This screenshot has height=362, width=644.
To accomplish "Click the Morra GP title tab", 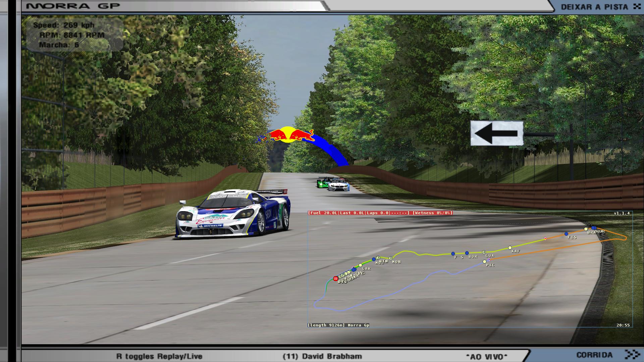I will [73, 6].
